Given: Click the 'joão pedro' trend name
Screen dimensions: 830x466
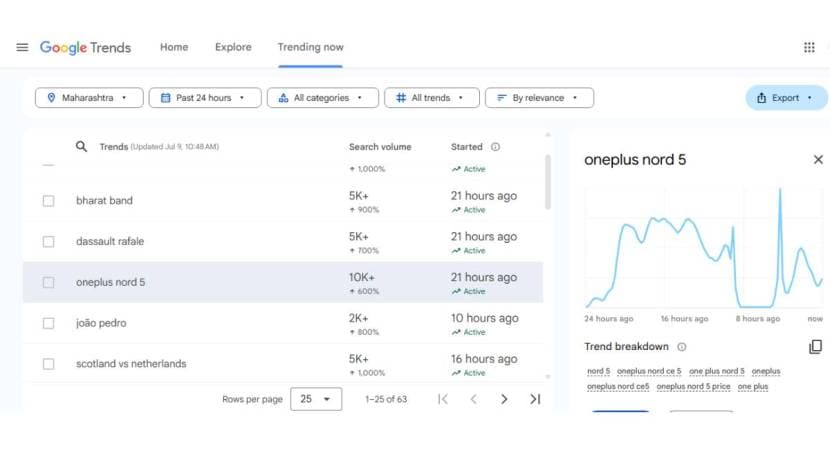Looking at the screenshot, I should 101,323.
